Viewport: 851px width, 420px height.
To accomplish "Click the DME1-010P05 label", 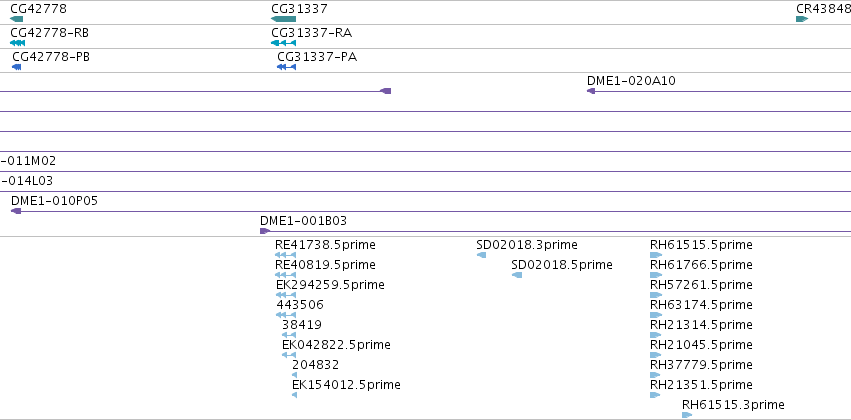I will [54, 201].
